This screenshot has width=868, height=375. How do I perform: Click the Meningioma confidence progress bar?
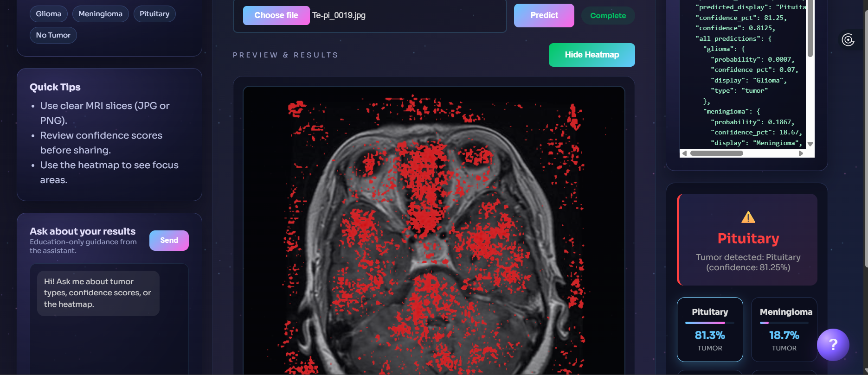point(784,323)
